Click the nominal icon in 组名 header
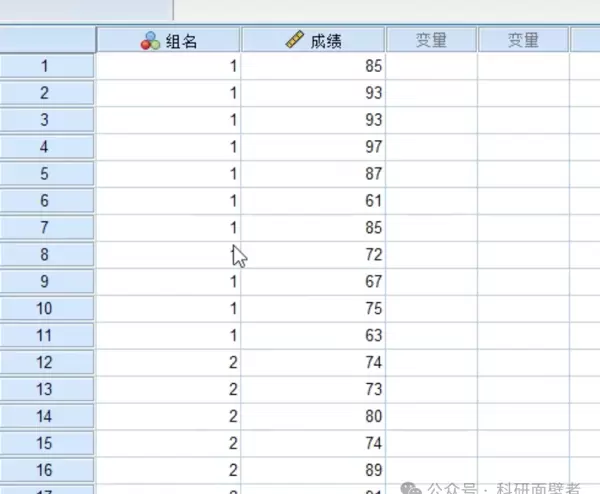 150,41
